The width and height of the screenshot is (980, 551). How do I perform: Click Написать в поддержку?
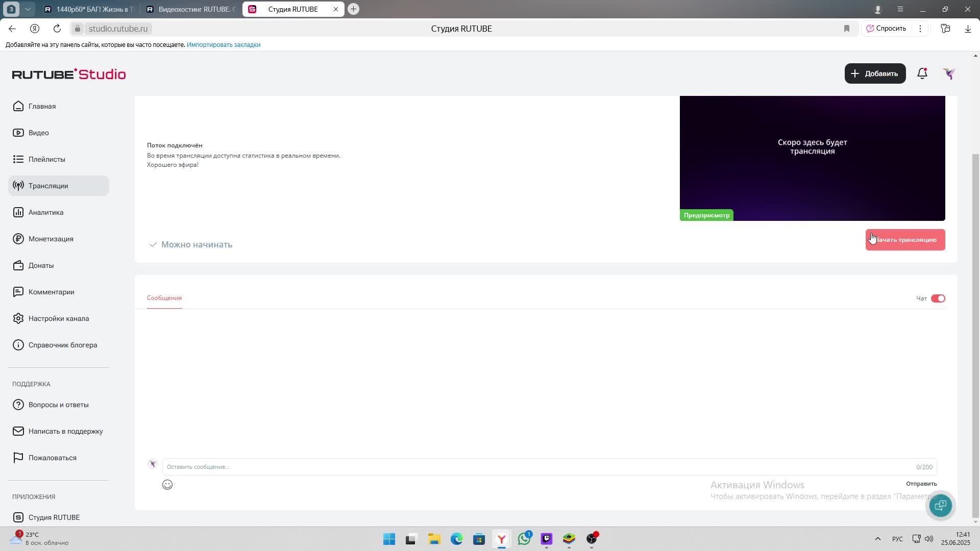[x=59, y=431]
